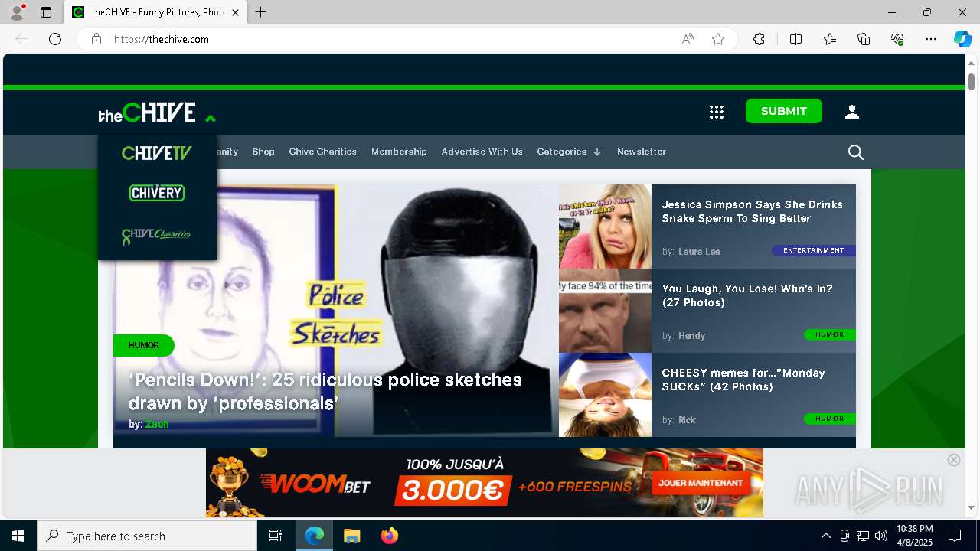This screenshot has width=980, height=551.
Task: Open the Collections icon
Action: click(864, 39)
